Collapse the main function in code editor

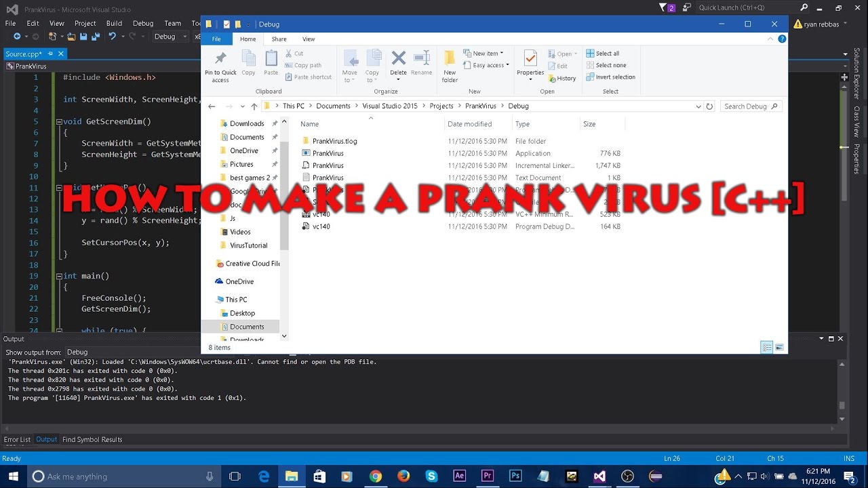coord(59,277)
